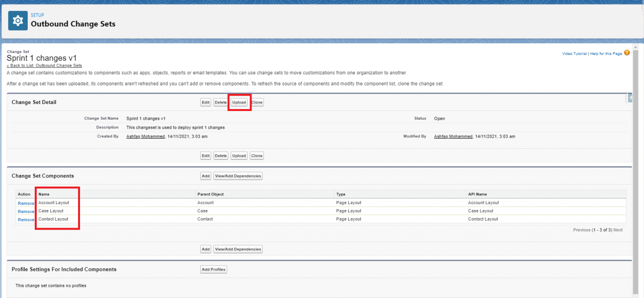Click the Edit button for the change set
This screenshot has width=644, height=298.
205,102
